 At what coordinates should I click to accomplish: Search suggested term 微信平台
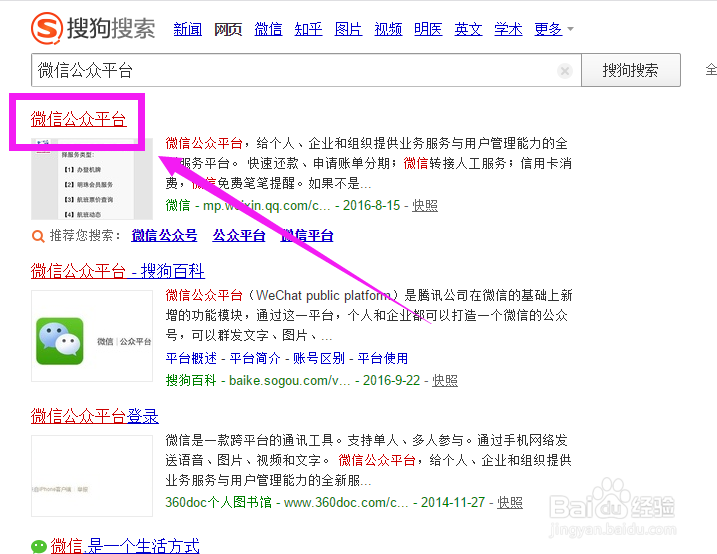click(x=307, y=236)
